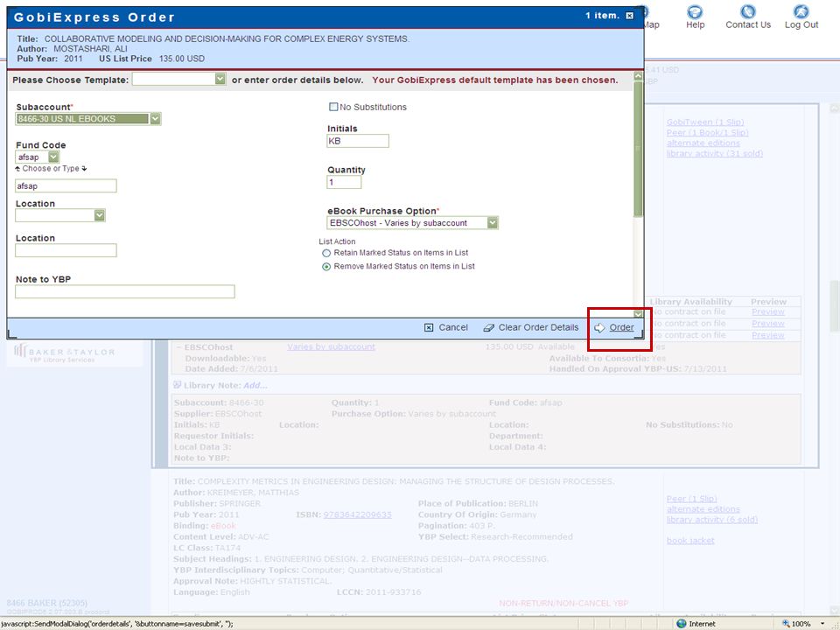Click the first Preview link
The width and height of the screenshot is (840, 630).
767,311
